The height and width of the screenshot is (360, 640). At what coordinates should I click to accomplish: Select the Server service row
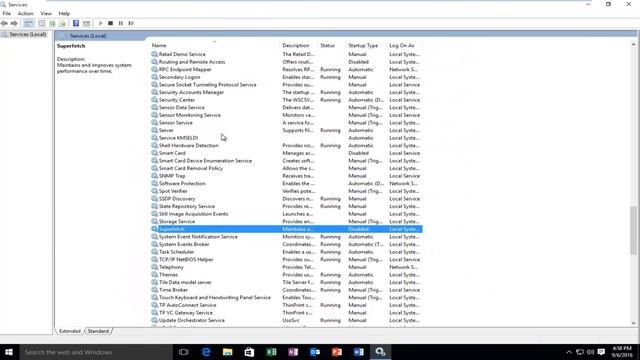pyautogui.click(x=286, y=130)
